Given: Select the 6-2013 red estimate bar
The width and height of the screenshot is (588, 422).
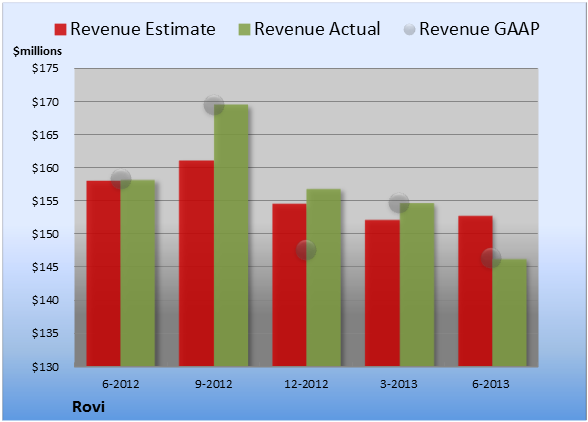Looking at the screenshot, I should (x=475, y=291).
